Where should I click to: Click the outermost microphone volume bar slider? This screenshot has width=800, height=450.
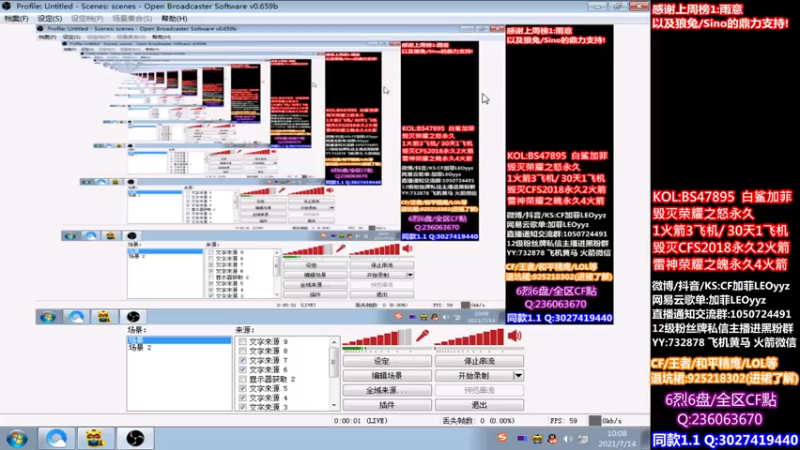point(378,338)
